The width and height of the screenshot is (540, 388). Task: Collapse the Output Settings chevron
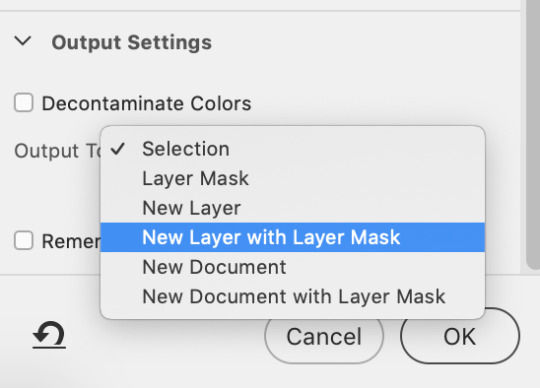23,41
